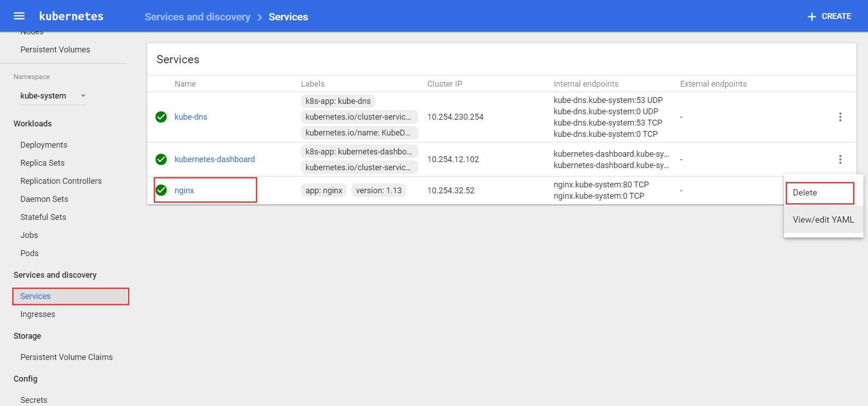Open kubernetes-dashboard row three-dot actions menu
Image resolution: width=868 pixels, height=406 pixels.
[840, 159]
